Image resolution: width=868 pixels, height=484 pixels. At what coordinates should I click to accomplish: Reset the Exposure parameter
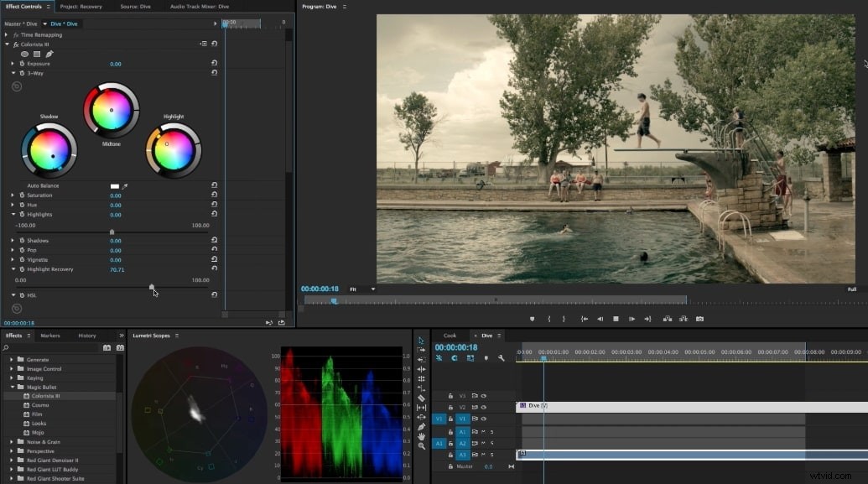point(216,63)
